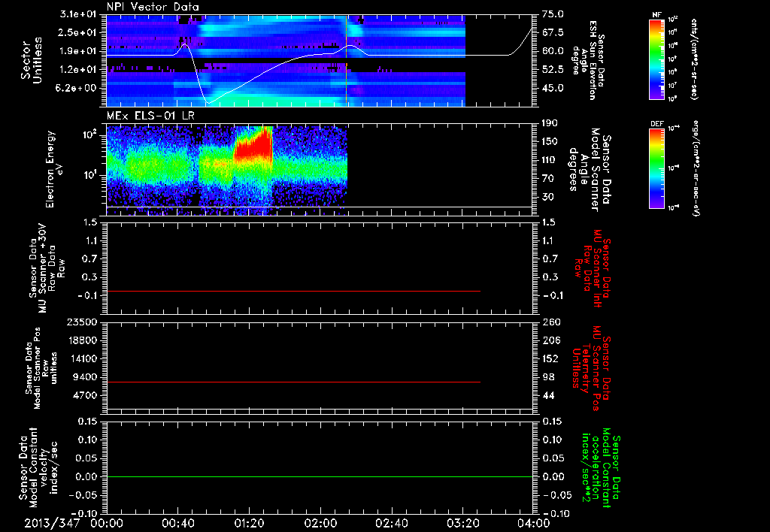The image size is (770, 532).
Task: Click the 00:40 time axis label
Action: click(177, 523)
